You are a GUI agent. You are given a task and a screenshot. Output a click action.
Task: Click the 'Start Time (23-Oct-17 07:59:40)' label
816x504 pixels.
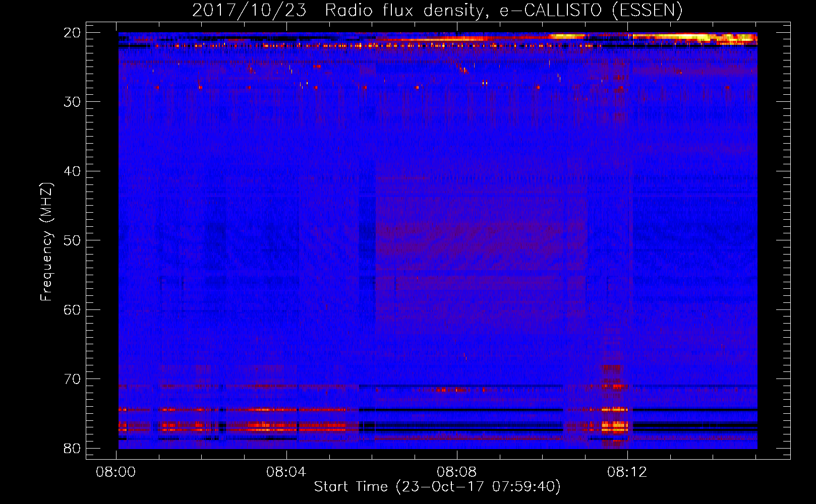point(437,487)
